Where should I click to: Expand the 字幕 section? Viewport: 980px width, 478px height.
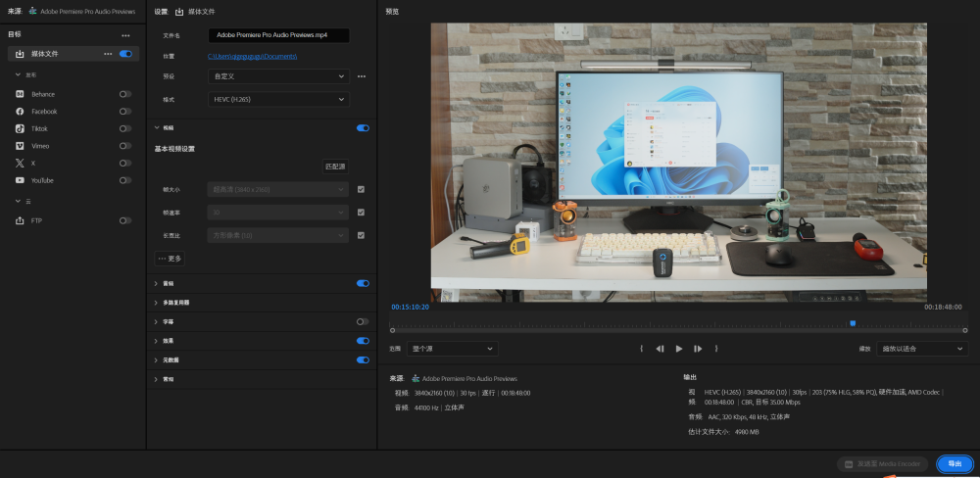[157, 322]
